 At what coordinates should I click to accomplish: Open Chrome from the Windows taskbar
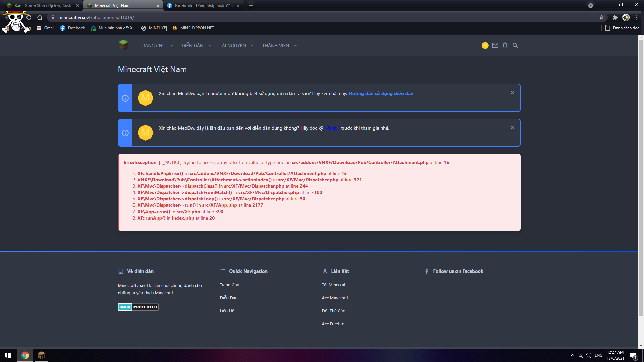[25, 355]
